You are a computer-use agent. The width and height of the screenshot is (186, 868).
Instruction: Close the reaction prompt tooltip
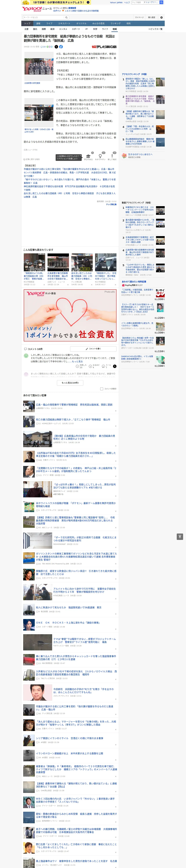click(x=81, y=156)
